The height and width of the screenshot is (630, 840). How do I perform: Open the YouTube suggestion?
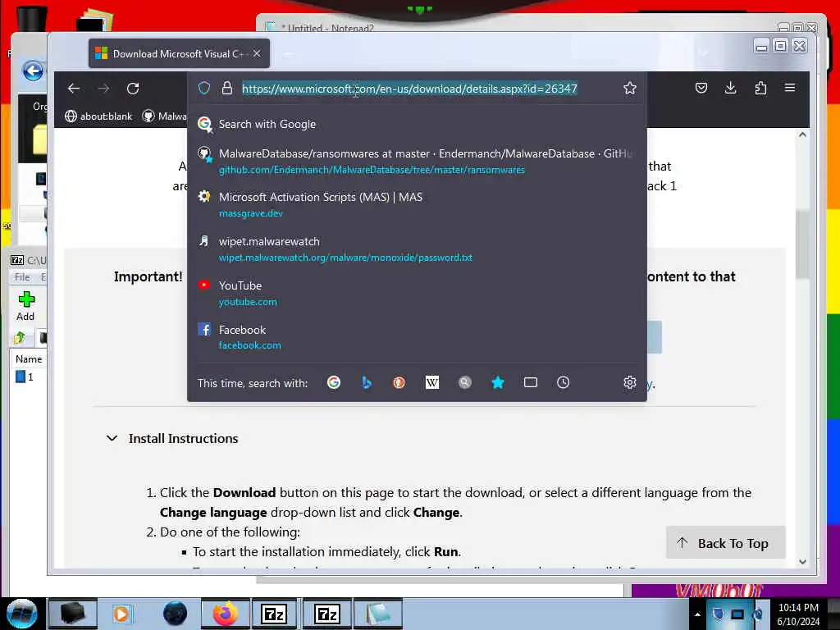(417, 293)
